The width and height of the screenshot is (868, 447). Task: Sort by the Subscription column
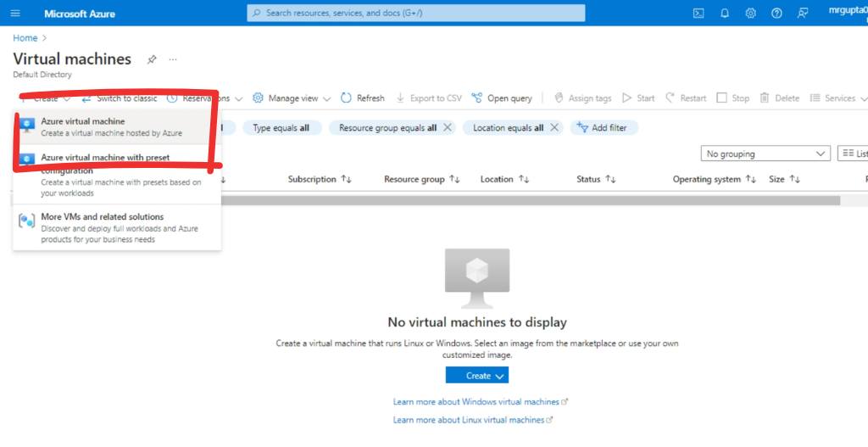point(319,179)
